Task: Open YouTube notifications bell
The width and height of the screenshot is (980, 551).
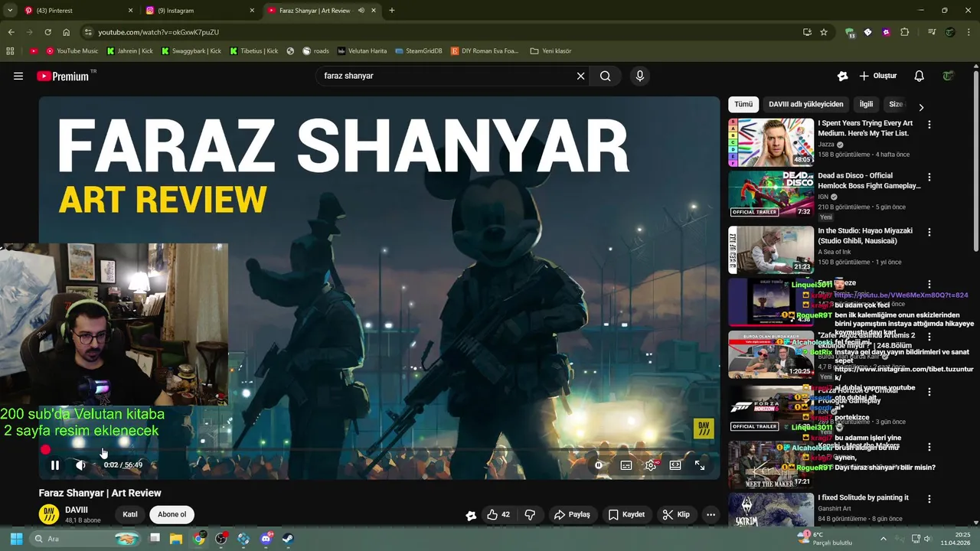Action: [919, 76]
